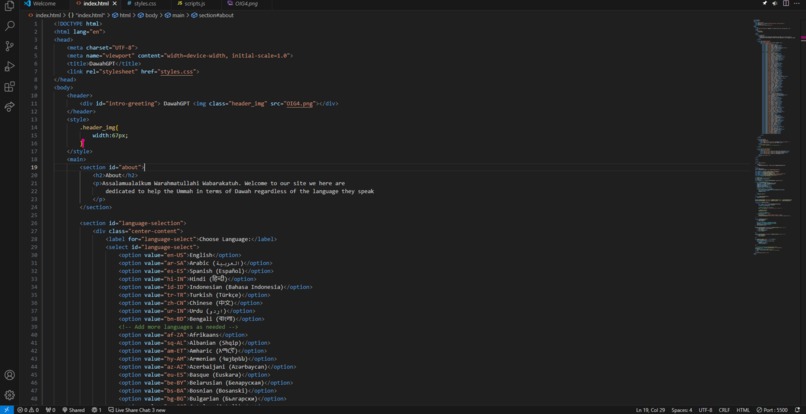This screenshot has height=414, width=806.
Task: Click the megaphone icon in editor title actions
Action: pos(775,4)
